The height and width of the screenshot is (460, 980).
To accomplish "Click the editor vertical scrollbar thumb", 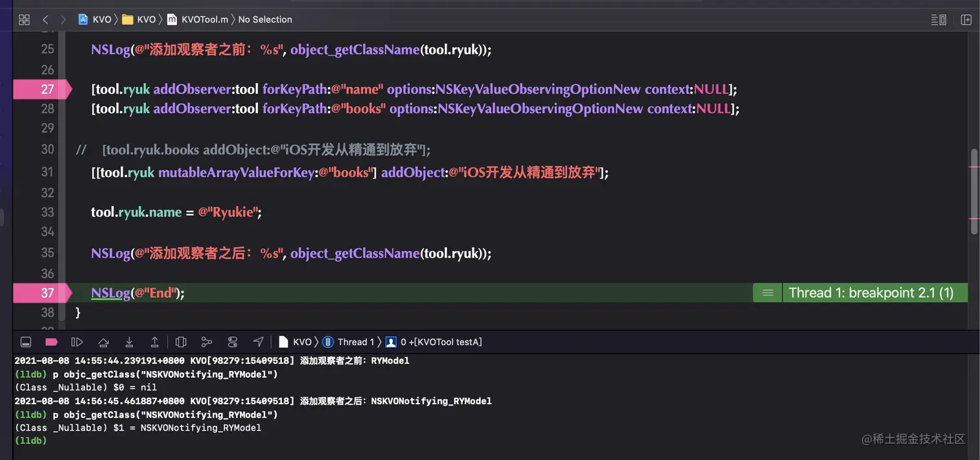I will click(974, 191).
